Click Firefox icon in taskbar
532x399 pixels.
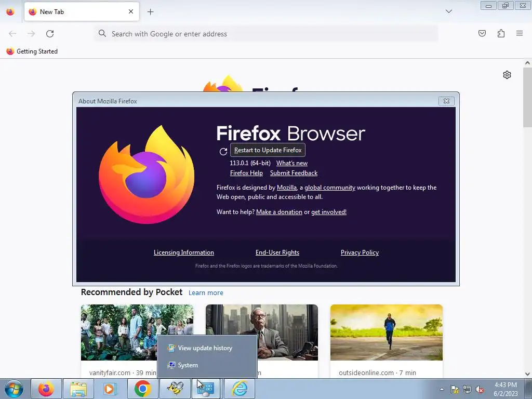[46, 389]
